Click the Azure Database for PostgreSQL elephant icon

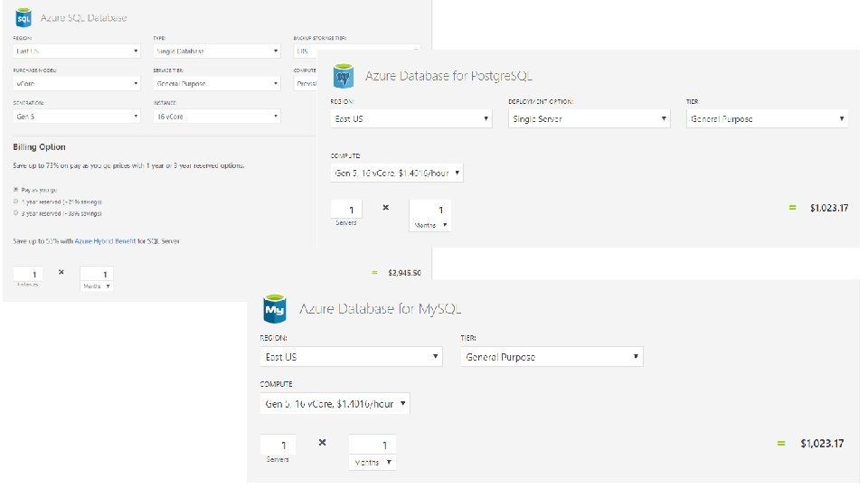[x=344, y=76]
